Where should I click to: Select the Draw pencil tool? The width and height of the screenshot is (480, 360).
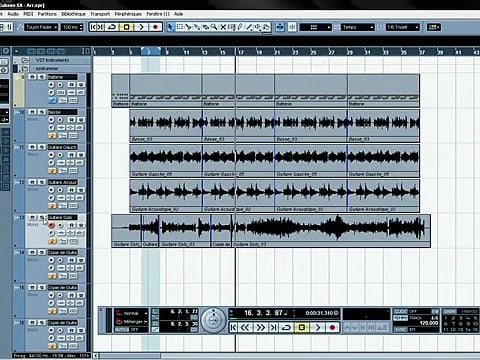tap(240, 27)
